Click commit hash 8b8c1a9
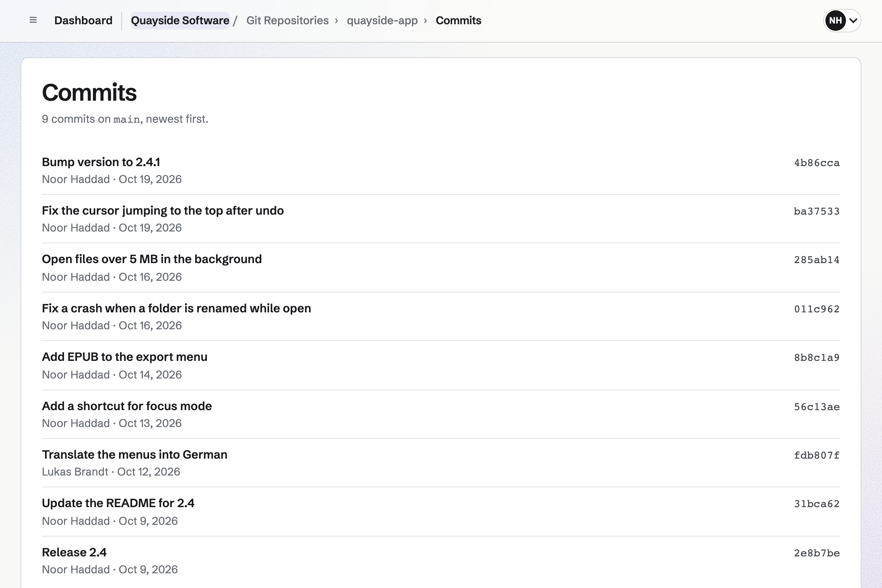Screen dimensions: 882x588 point(817,357)
